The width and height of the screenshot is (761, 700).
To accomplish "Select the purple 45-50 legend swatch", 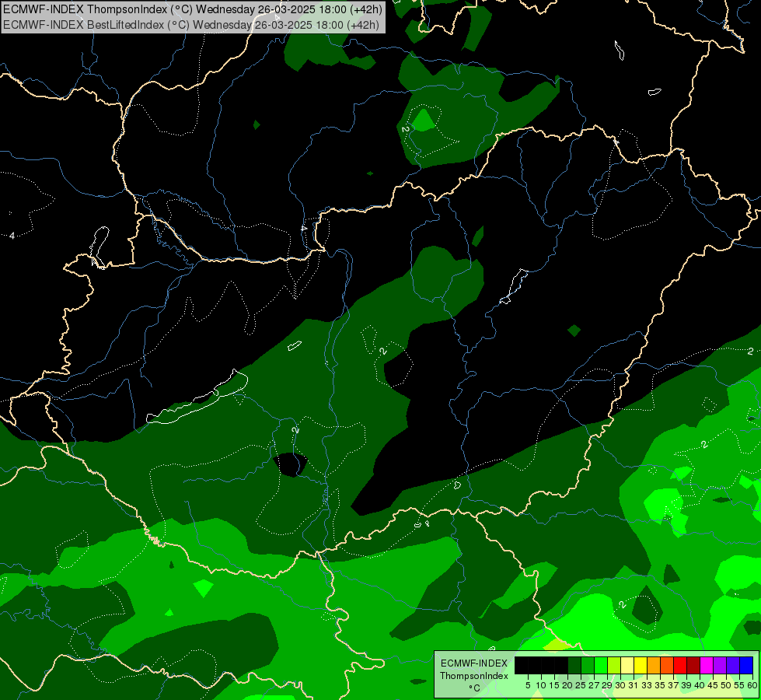I will [x=720, y=665].
